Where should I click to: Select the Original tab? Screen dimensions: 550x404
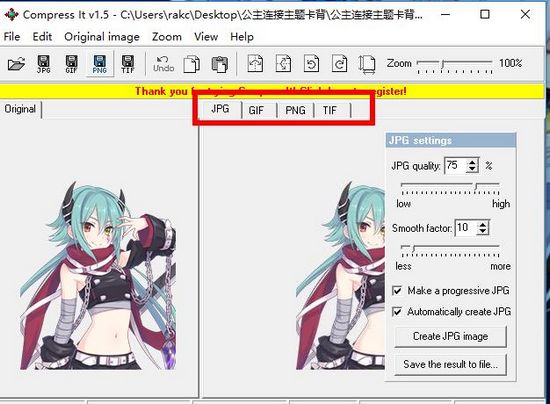pos(20,109)
